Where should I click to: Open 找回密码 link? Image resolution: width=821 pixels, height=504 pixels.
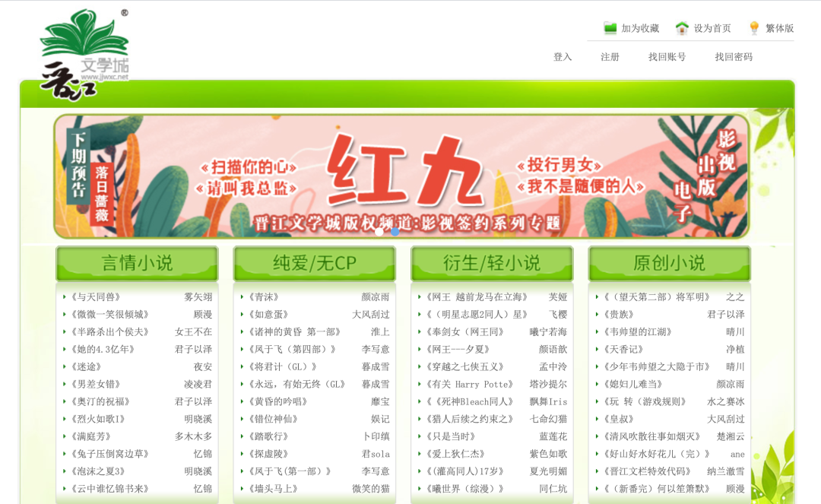click(734, 57)
